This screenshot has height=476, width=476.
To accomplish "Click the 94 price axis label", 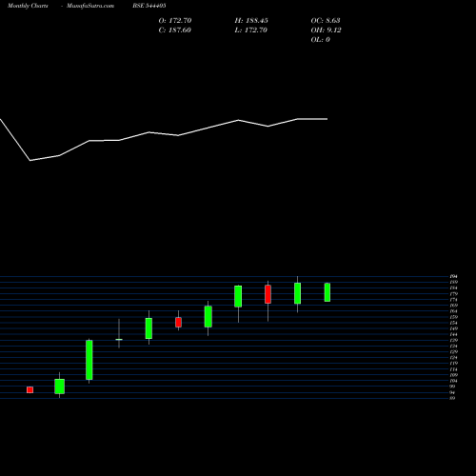I will click(x=453, y=392).
